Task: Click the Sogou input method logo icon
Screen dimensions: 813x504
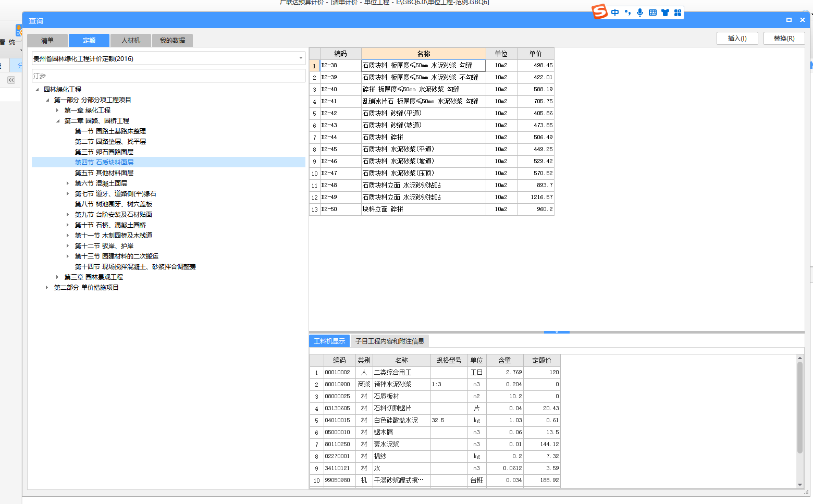Action: tap(600, 11)
